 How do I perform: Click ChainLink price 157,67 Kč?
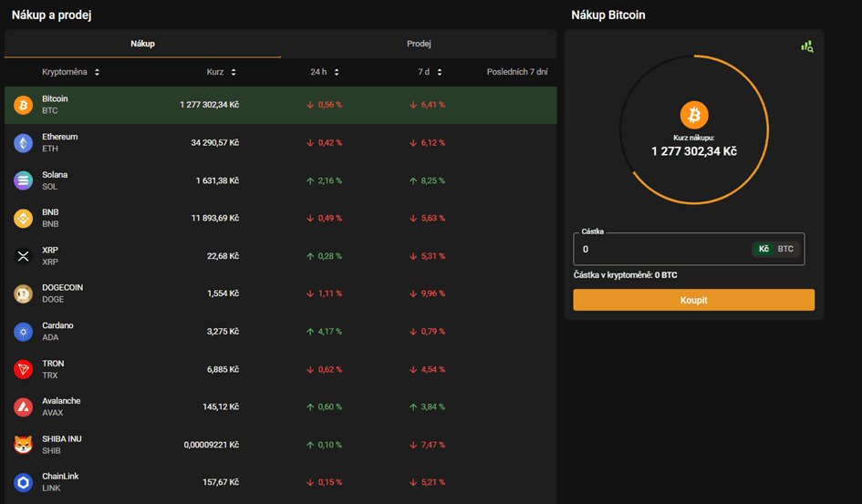click(x=221, y=482)
